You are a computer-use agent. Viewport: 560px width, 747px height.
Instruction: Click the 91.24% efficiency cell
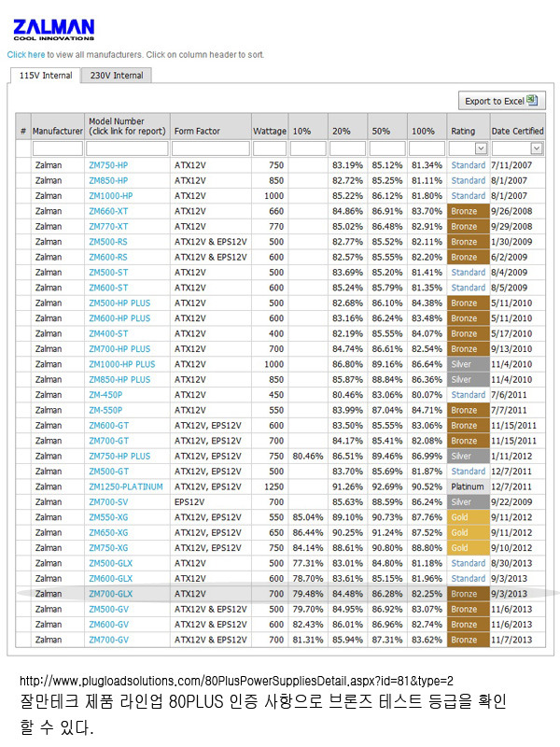click(x=387, y=532)
